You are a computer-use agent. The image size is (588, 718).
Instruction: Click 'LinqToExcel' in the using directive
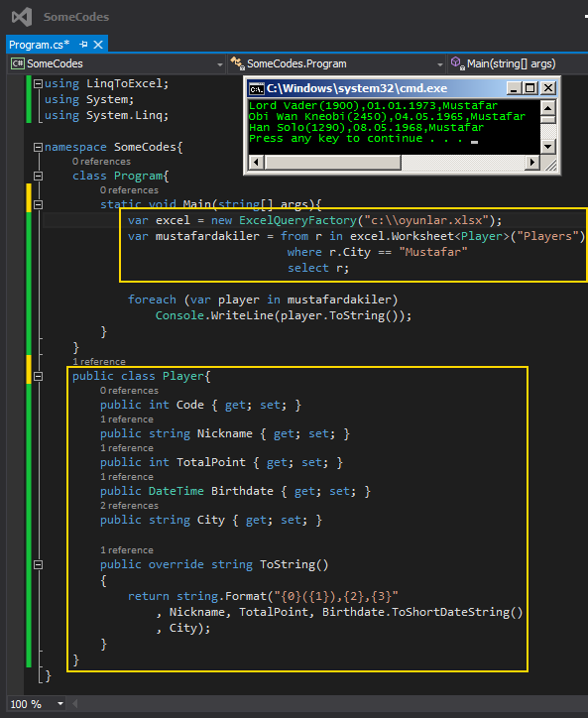pos(125,83)
